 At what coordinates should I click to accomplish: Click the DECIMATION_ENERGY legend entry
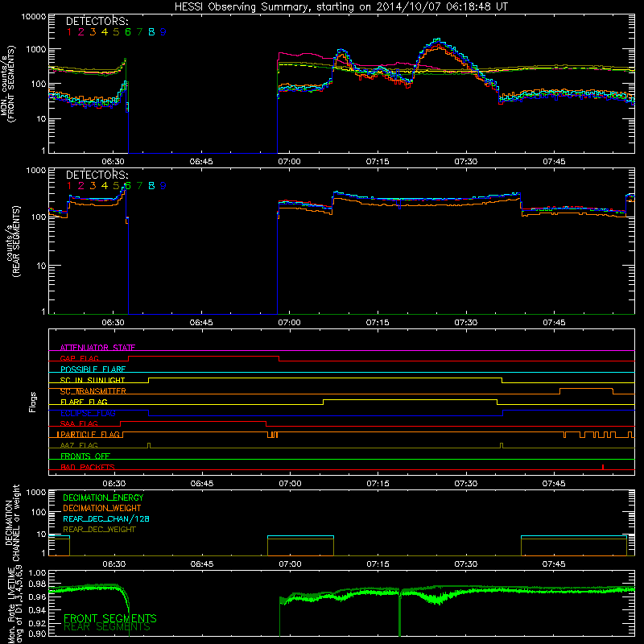[x=103, y=497]
